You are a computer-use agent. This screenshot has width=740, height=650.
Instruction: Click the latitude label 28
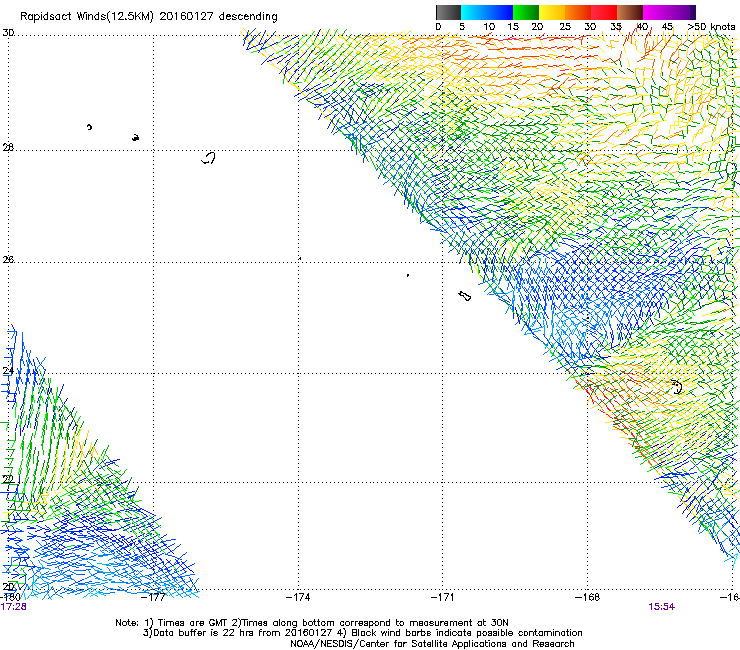pyautogui.click(x=8, y=148)
